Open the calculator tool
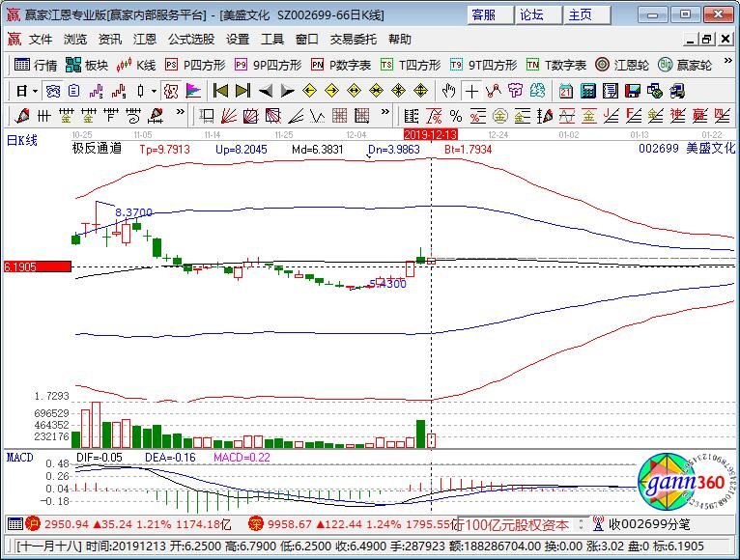 (x=587, y=91)
